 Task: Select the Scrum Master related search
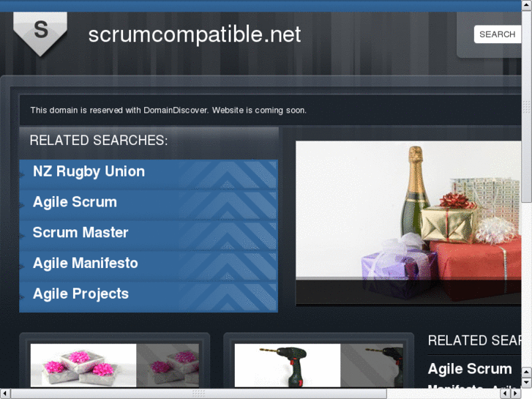(80, 233)
